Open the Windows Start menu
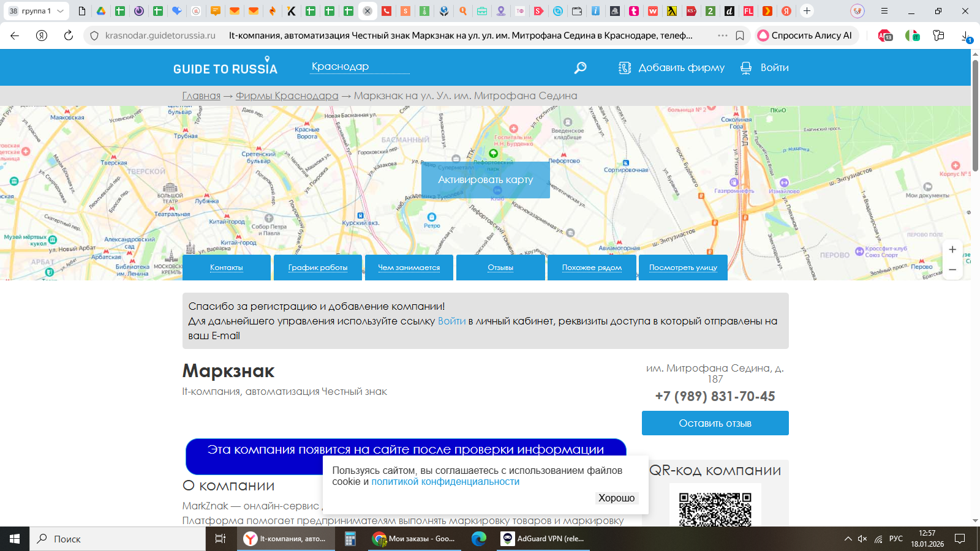Viewport: 980px width, 551px height. 15,539
